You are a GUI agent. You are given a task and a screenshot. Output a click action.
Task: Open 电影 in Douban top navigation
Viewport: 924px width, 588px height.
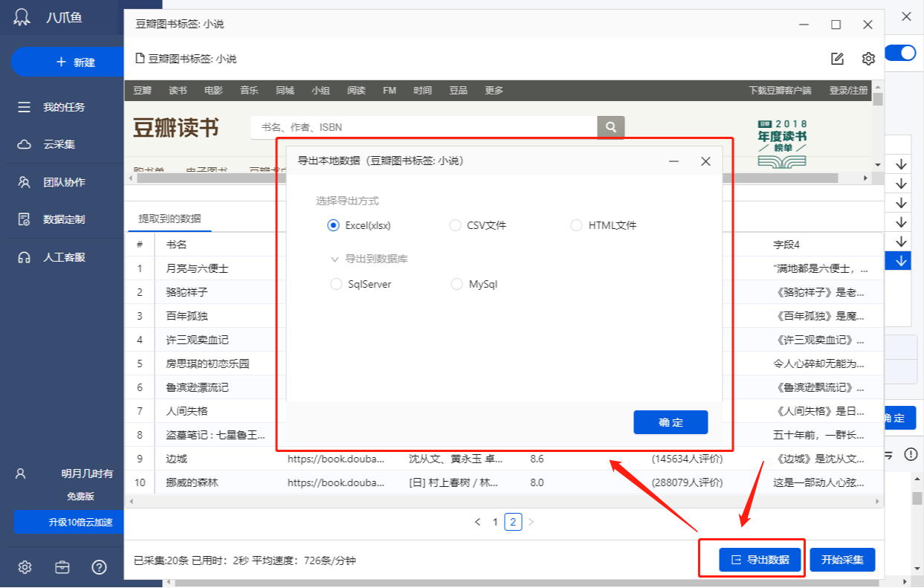pos(213,91)
